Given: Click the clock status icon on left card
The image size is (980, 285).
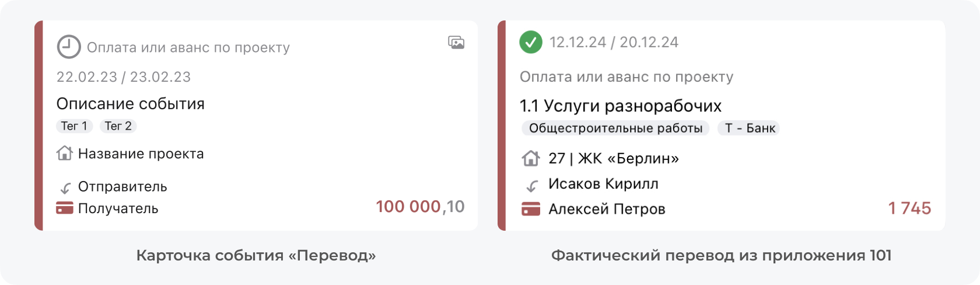Looking at the screenshot, I should point(68,47).
